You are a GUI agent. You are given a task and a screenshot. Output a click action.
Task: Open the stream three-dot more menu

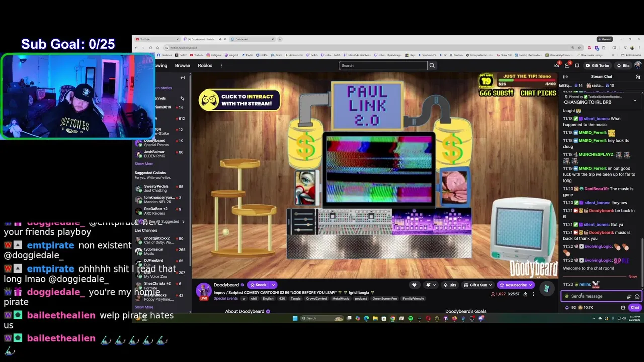tap(533, 294)
